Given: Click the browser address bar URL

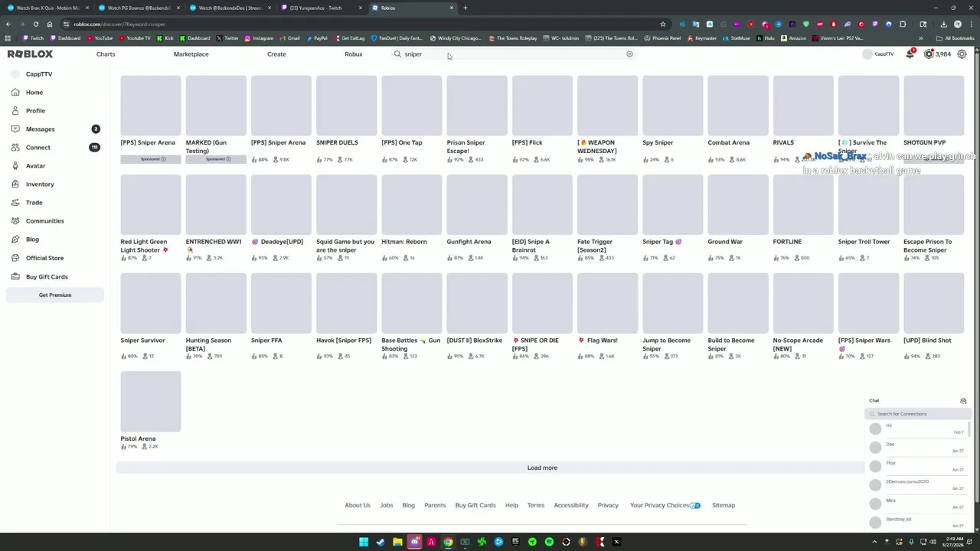Looking at the screenshot, I should pos(119,24).
